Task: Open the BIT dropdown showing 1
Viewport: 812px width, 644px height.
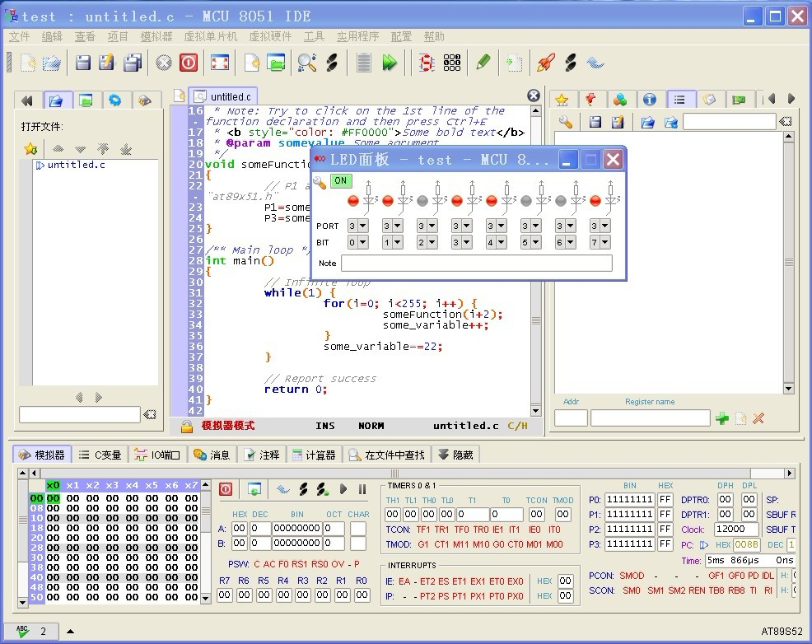Action: click(393, 242)
